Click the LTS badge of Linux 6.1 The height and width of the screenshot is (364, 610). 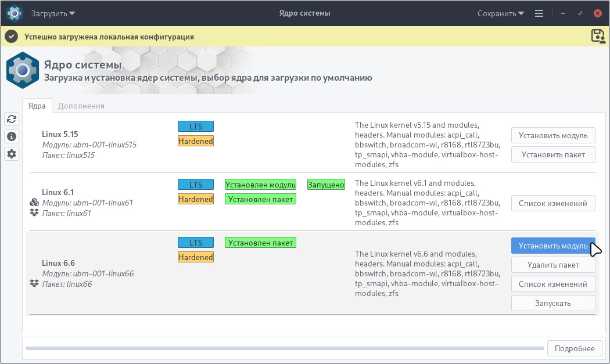click(196, 185)
